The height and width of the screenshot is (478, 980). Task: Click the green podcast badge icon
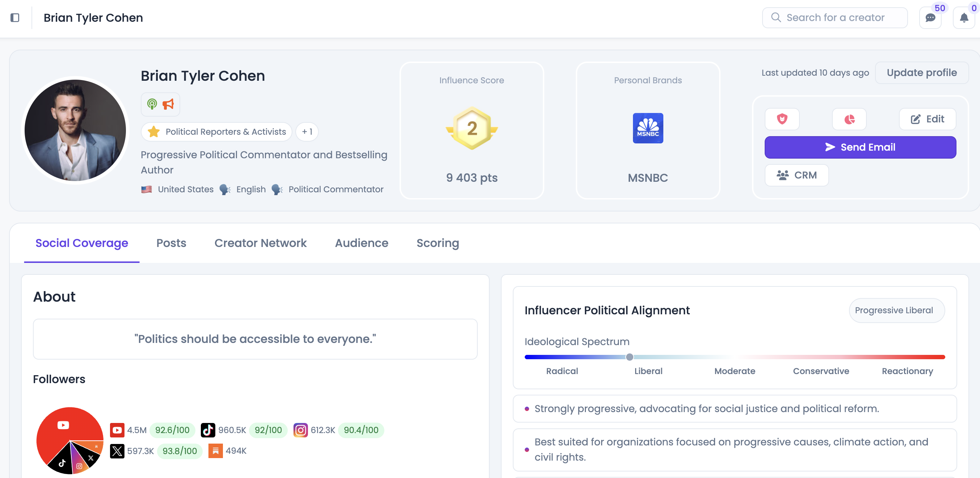coord(152,104)
